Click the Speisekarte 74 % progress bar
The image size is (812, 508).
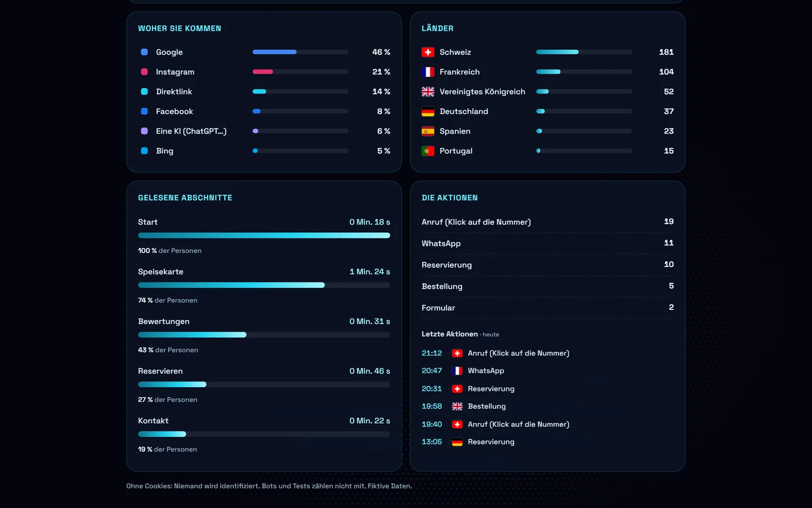[x=264, y=285]
